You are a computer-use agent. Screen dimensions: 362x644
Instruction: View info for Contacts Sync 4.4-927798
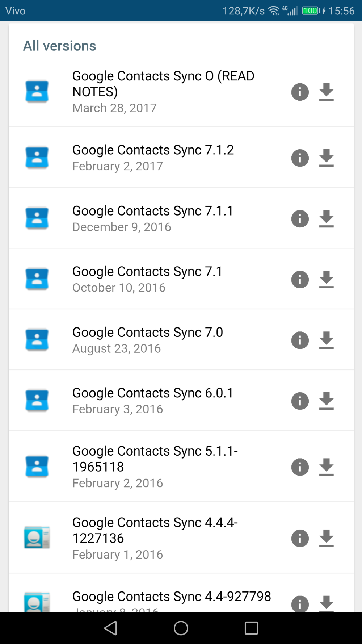click(300, 604)
